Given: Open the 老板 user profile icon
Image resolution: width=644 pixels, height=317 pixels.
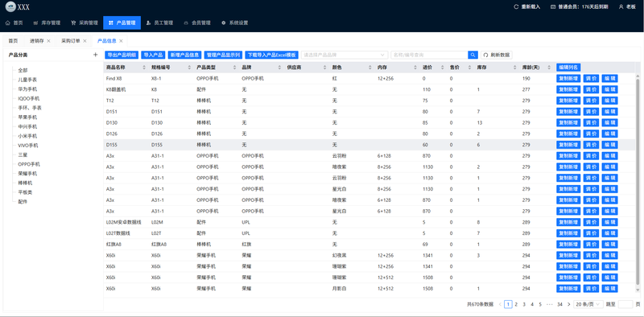Looking at the screenshot, I should point(621,7).
